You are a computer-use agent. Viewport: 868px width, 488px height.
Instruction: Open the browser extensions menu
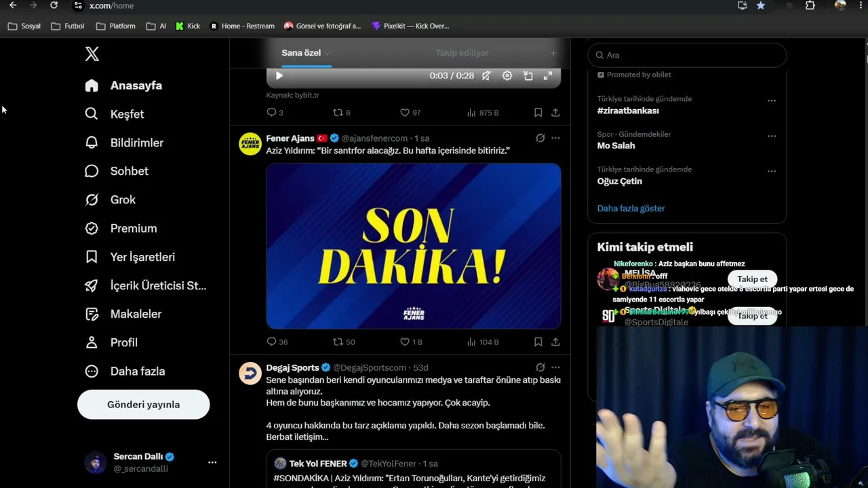tap(810, 5)
